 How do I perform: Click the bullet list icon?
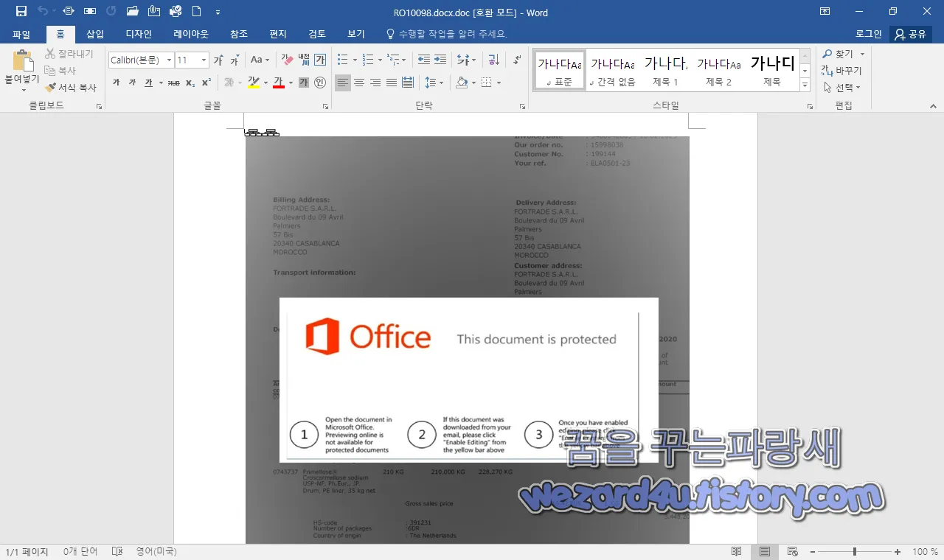pos(341,60)
